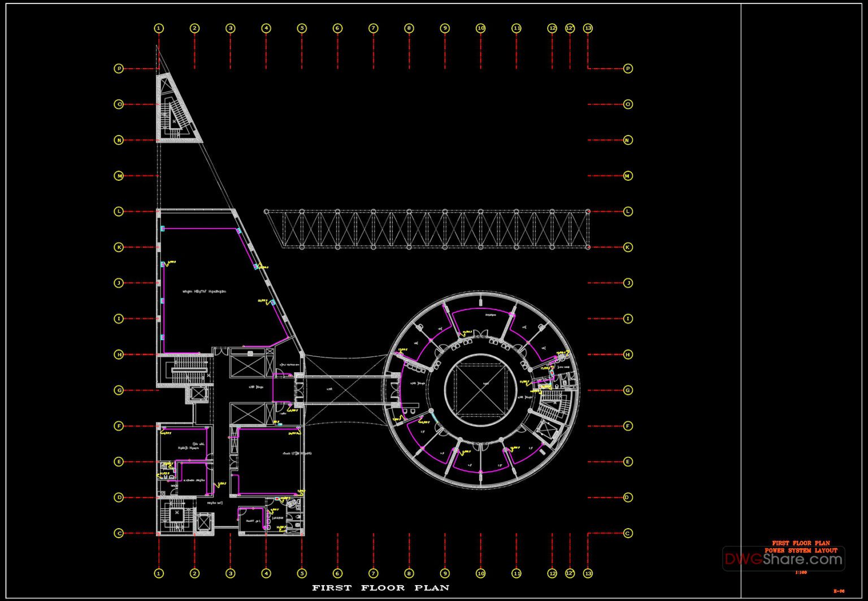Image resolution: width=868 pixels, height=601 pixels.
Task: Select grid bubble 13 in top row
Action: (588, 27)
